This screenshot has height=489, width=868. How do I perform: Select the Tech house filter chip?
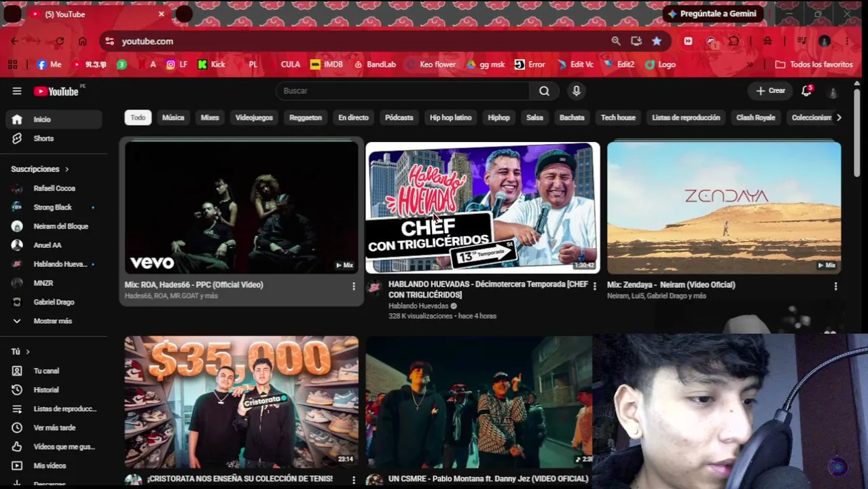(618, 117)
